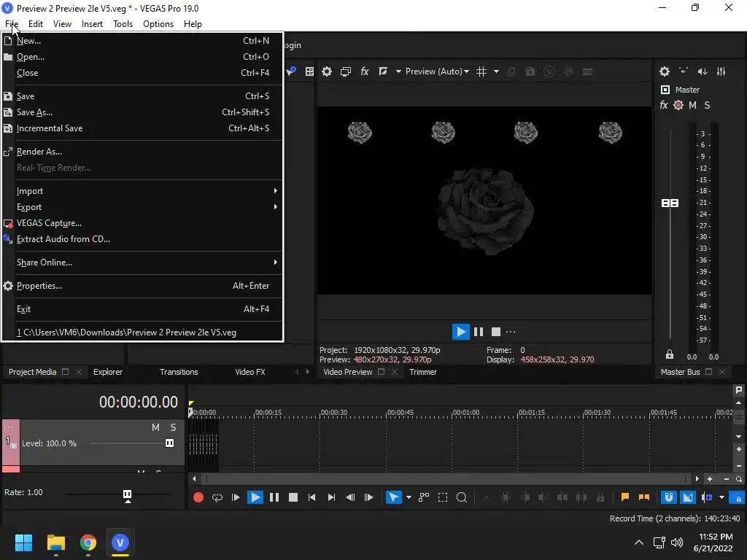
Task: Switch to Transitions tab
Action: pyautogui.click(x=179, y=372)
